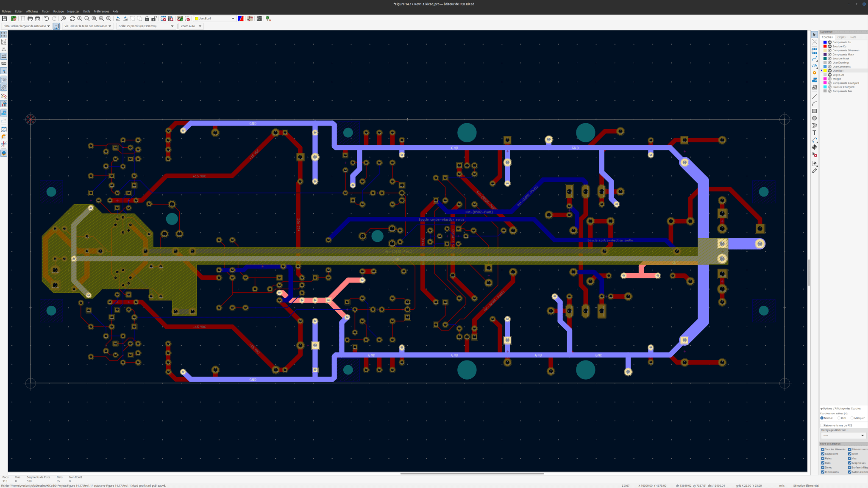Toggle grid display in left toolbar
This screenshot has height=488, width=868.
click(4, 35)
